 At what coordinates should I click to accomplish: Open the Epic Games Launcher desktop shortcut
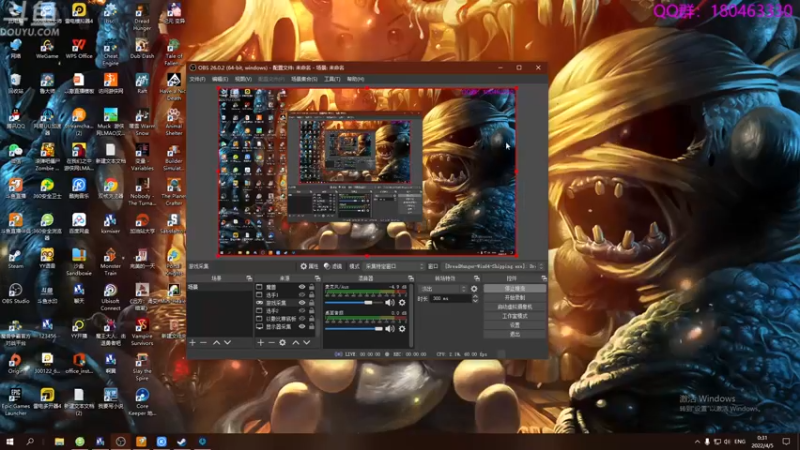click(15, 401)
